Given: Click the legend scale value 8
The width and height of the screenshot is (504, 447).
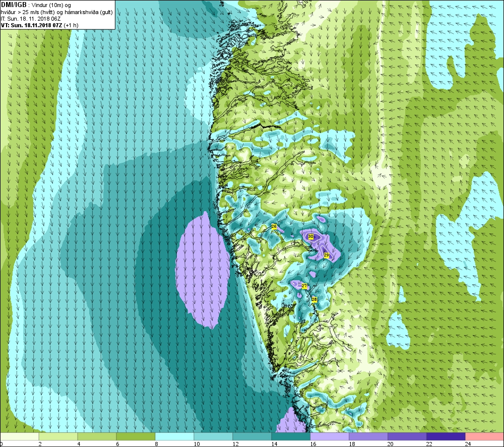Looking at the screenshot, I should [x=157, y=444].
